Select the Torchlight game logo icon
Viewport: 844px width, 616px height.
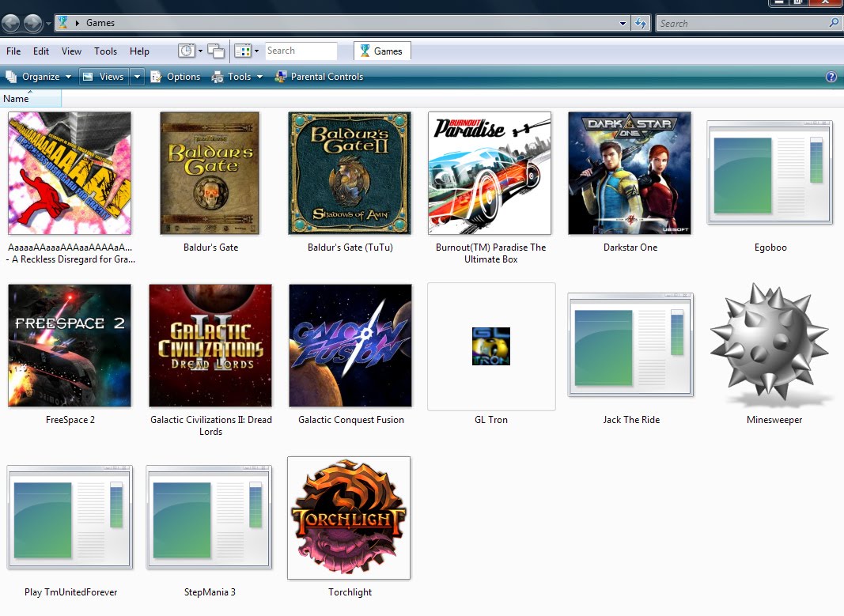click(349, 518)
